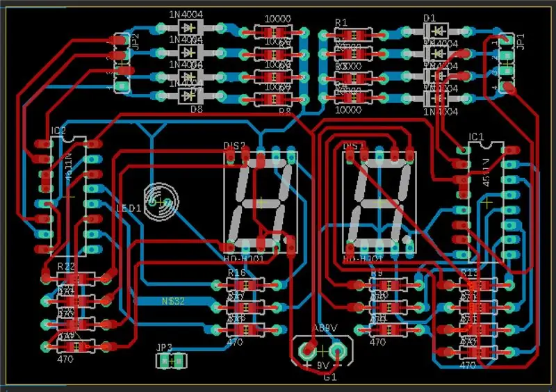This screenshot has width=556, height=392.
Task: Click the 470 value below the R22 group
Action: pos(65,359)
